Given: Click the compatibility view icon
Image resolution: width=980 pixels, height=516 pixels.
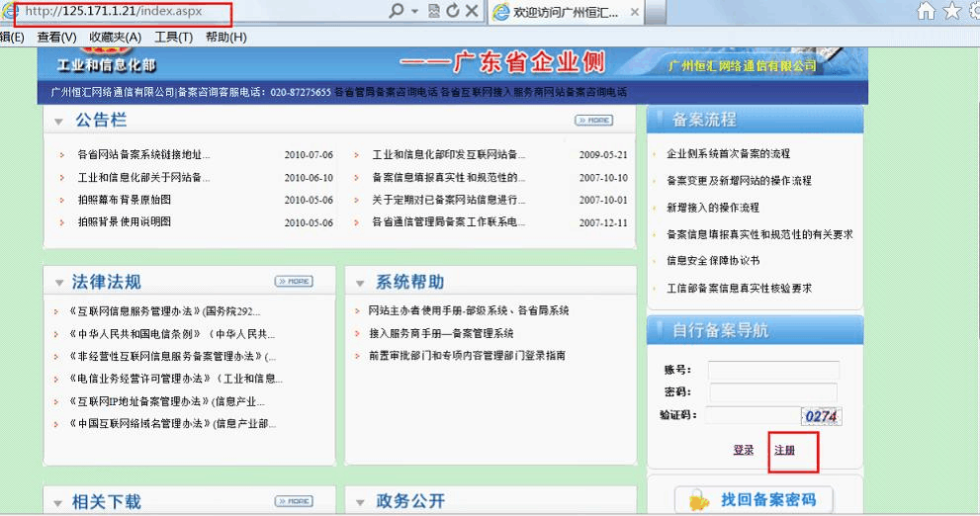Looking at the screenshot, I should [435, 12].
